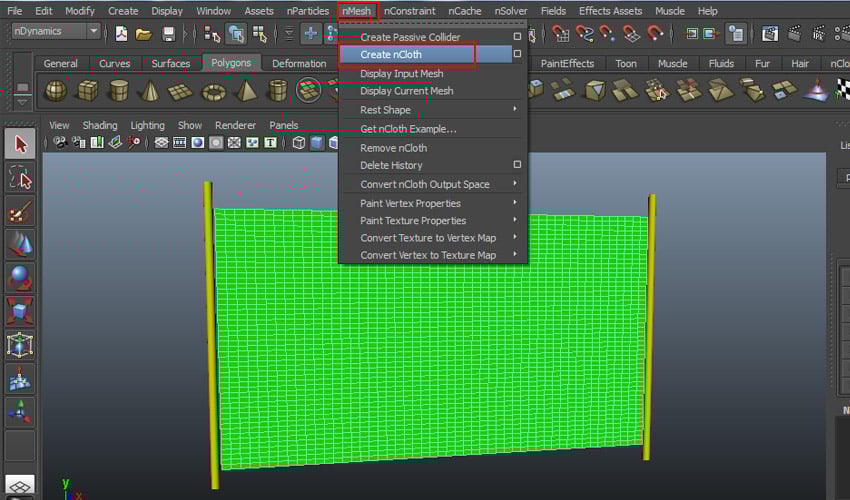Screen dimensions: 850x500
Task: Toggle snap to grids magnet
Action: [x=560, y=34]
